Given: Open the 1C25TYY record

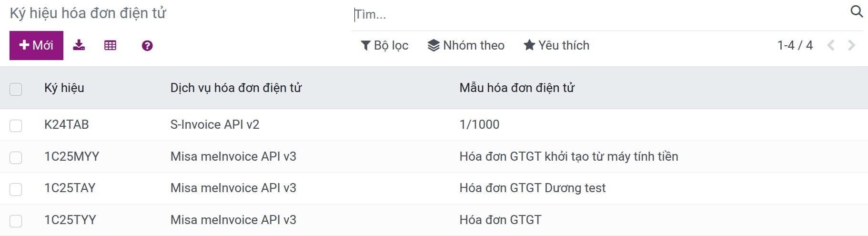Looking at the screenshot, I should click(70, 220).
